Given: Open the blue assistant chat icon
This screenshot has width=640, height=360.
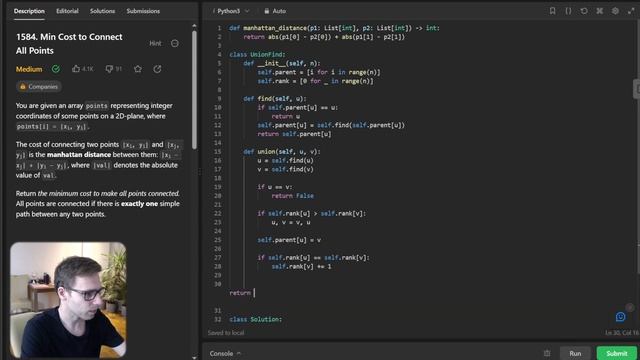Looking at the screenshot, I should pos(620,317).
